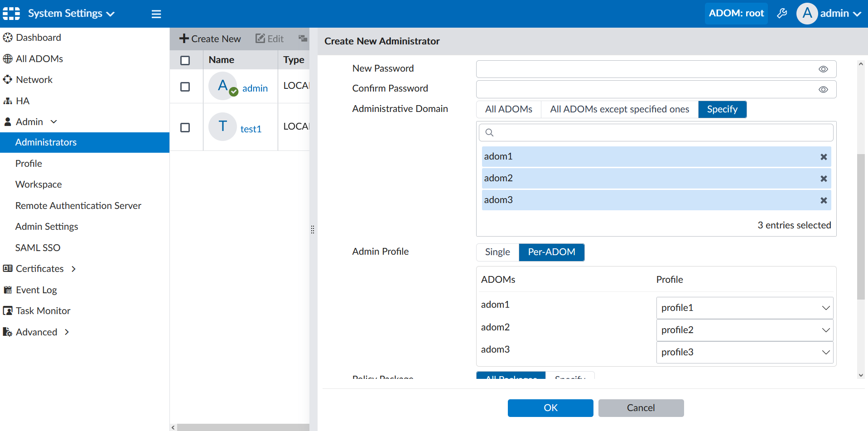The image size is (868, 431).
Task: Click the Task Monitor sidebar icon
Action: 8,311
